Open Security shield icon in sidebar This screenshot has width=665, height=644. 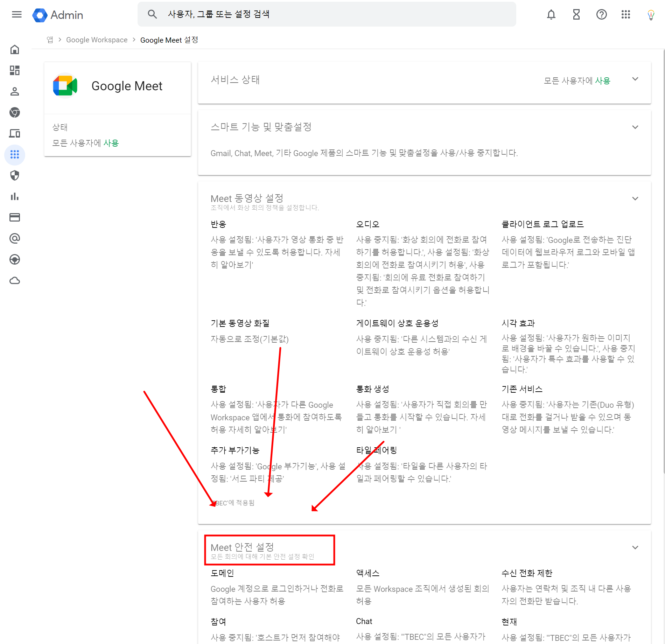pos(15,175)
